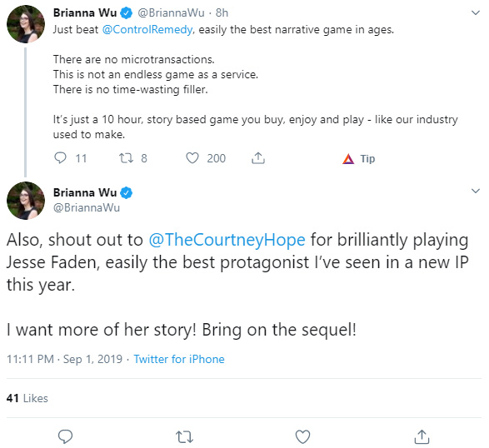Open the @ControlRemedy mention link

coord(147,30)
